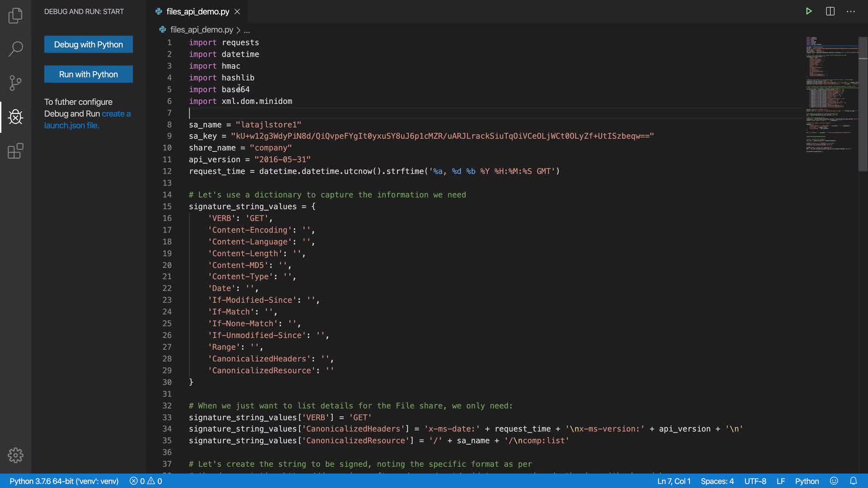
Task: Click the Debug and Run bug icon
Action: point(15,117)
